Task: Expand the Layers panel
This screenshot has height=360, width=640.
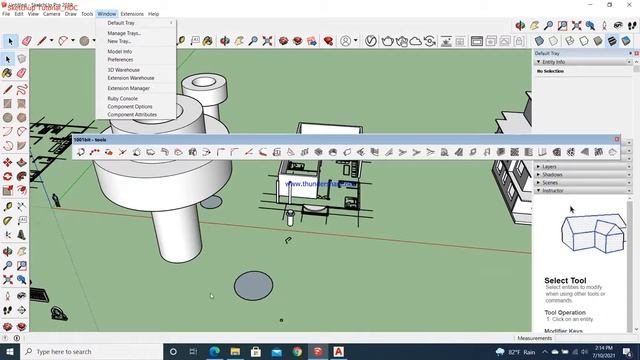Action: click(539, 167)
